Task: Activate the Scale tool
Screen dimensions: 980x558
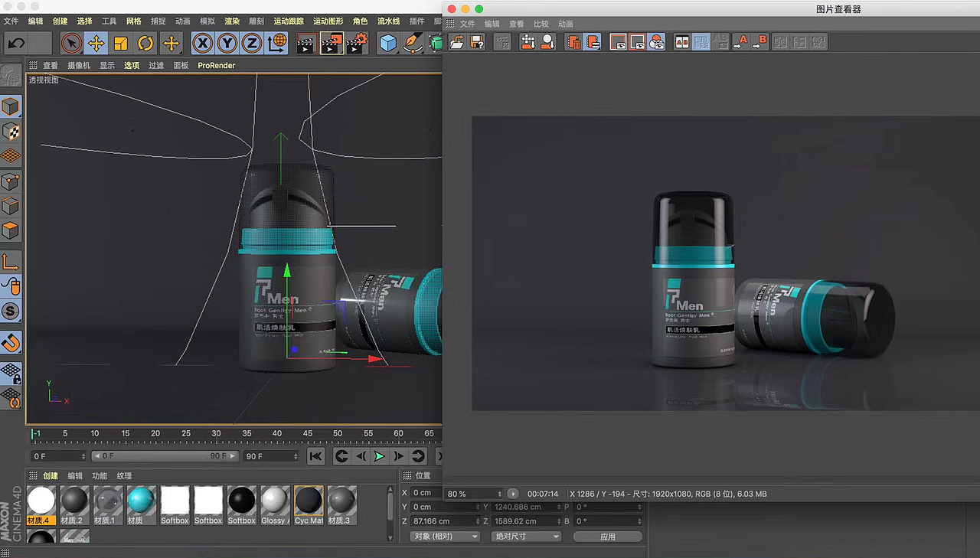Action: [x=120, y=43]
